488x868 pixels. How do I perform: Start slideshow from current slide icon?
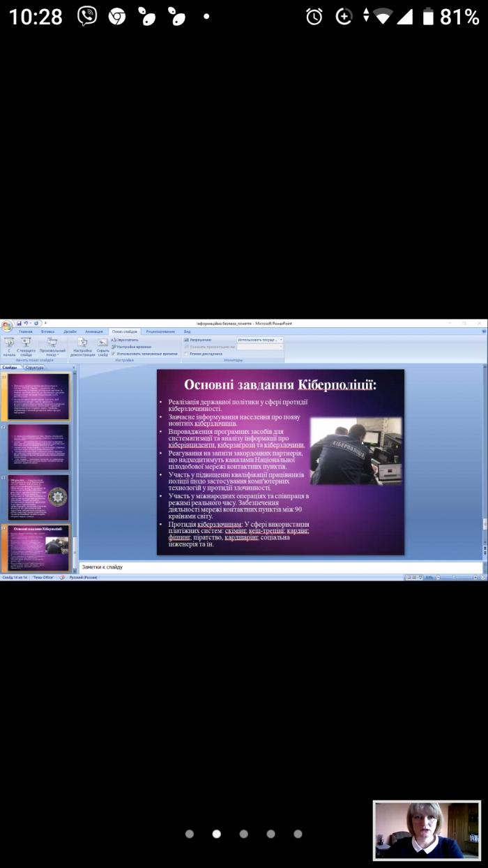26,343
